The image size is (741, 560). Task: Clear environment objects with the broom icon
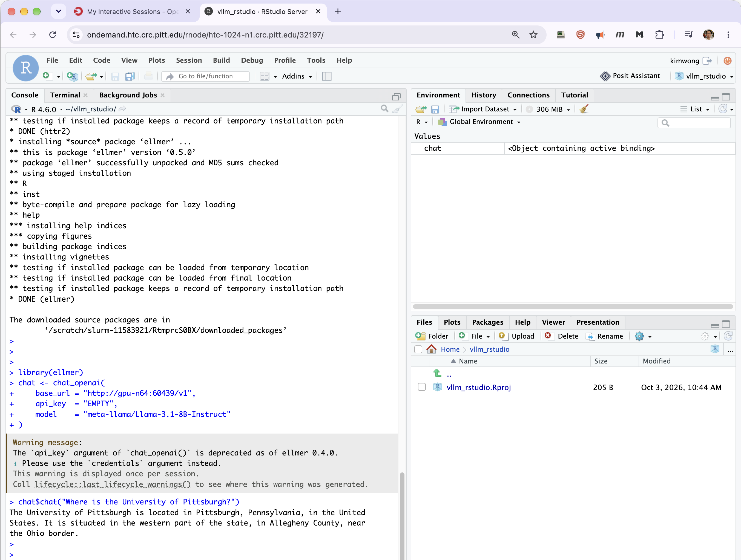click(x=584, y=109)
